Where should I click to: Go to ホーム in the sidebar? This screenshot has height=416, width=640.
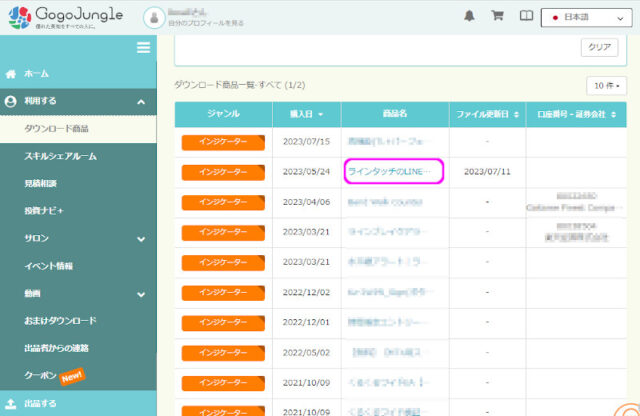[x=36, y=74]
